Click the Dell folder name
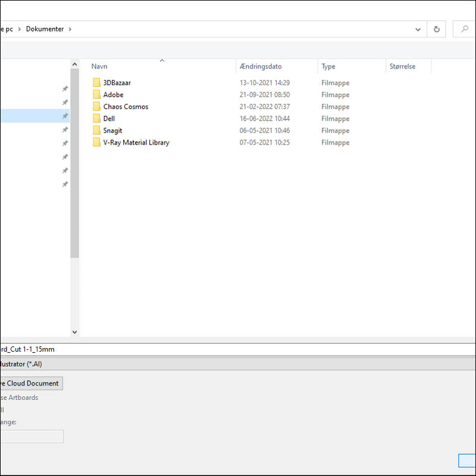 pos(109,118)
